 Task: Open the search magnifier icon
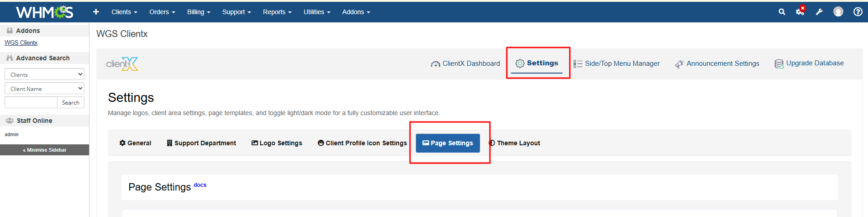point(782,12)
